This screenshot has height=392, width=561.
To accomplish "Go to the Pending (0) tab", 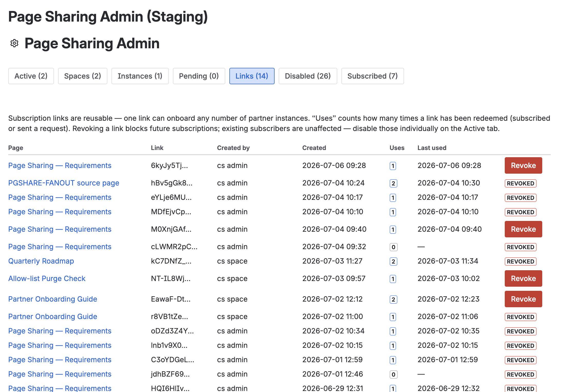I will click(199, 76).
